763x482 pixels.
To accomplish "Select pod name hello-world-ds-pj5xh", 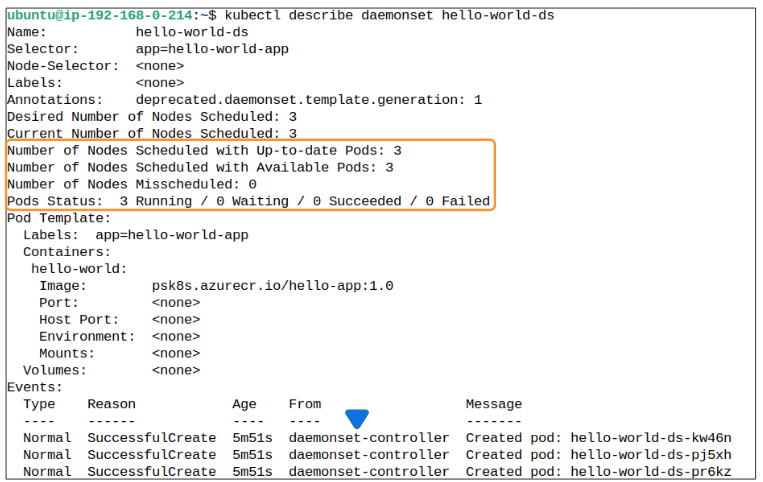I will click(651, 455).
